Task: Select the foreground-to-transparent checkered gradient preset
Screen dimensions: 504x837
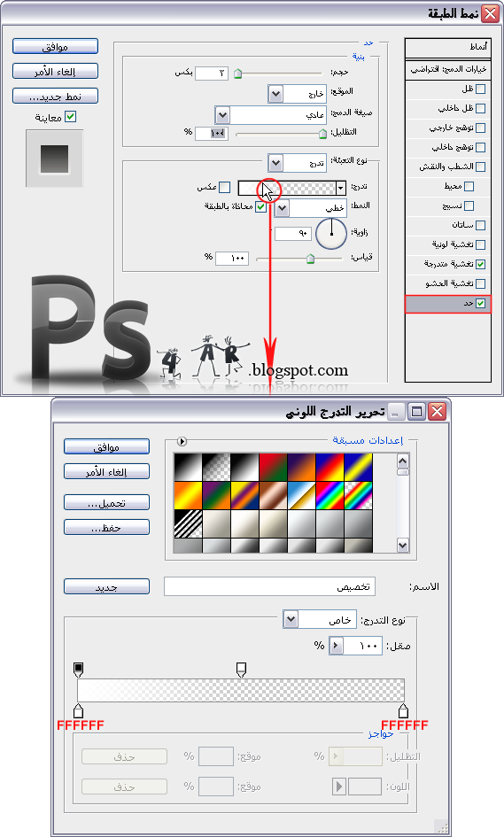Action: point(216,467)
